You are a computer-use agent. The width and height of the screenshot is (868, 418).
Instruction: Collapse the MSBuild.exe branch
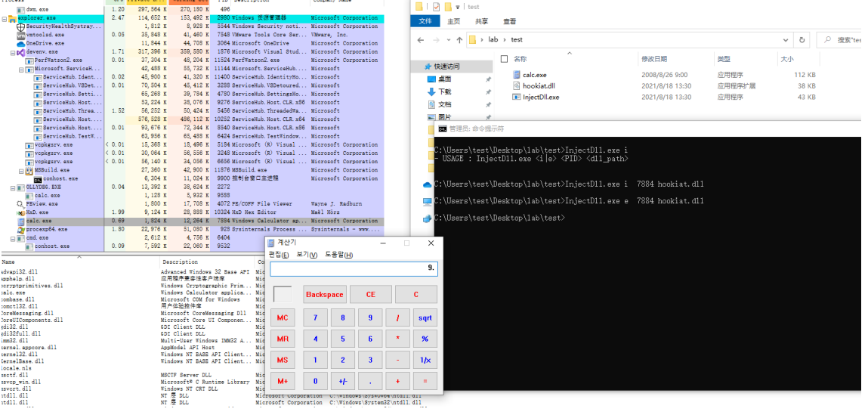(x=22, y=171)
